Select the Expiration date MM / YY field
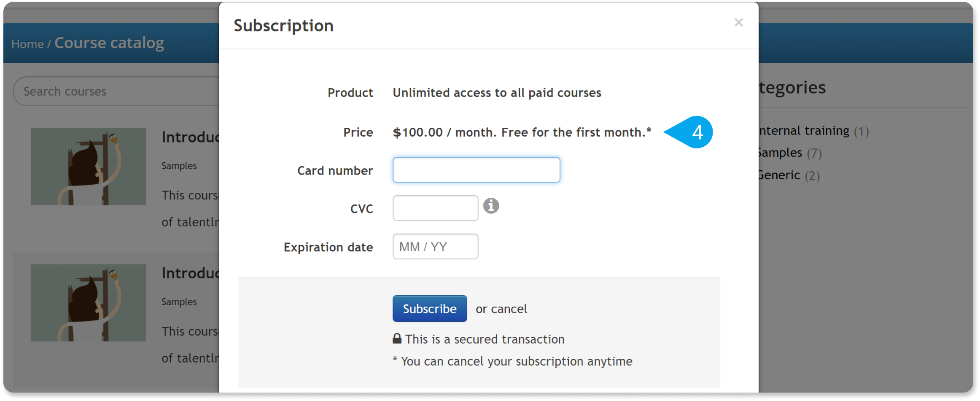This screenshot has width=980, height=401. pos(435,246)
